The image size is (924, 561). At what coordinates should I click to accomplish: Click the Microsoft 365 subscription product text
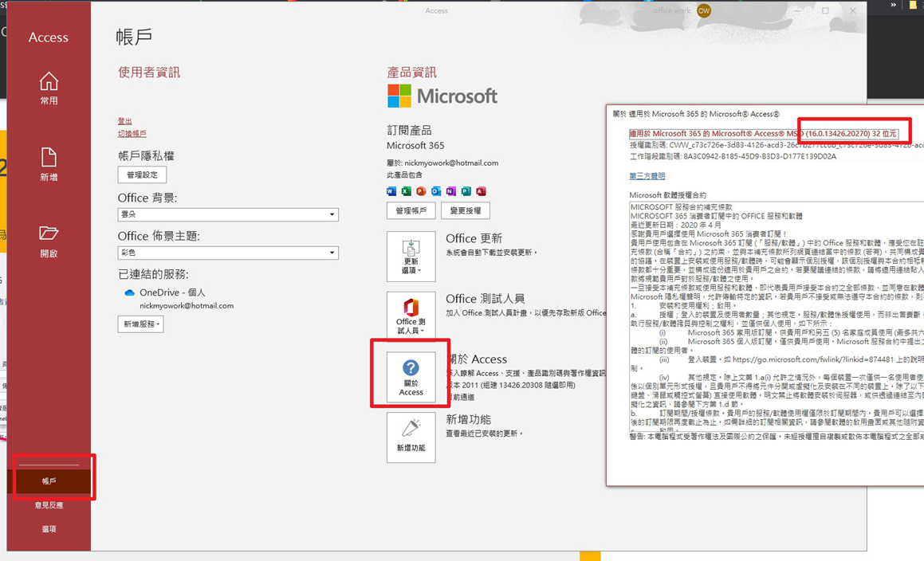pyautogui.click(x=415, y=146)
